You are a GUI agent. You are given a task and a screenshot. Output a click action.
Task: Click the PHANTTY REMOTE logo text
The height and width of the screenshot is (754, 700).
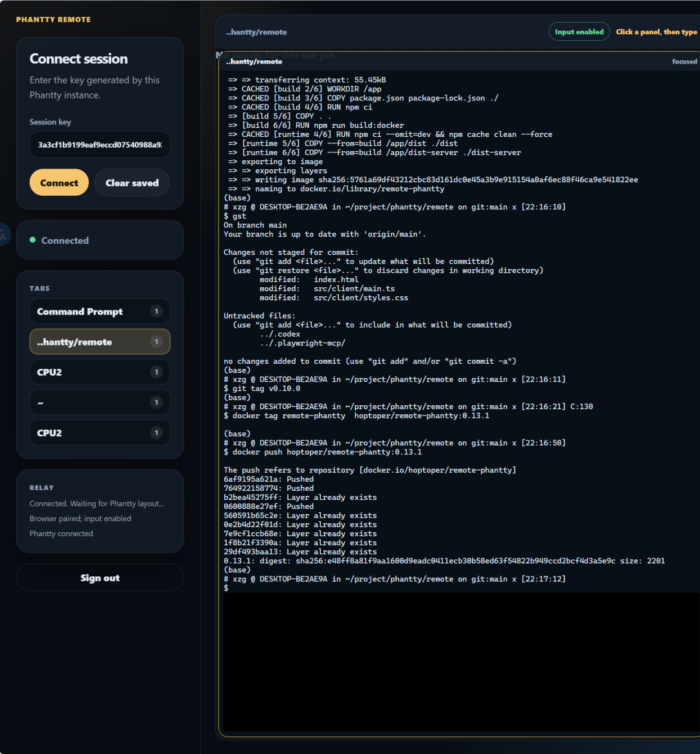(x=53, y=19)
